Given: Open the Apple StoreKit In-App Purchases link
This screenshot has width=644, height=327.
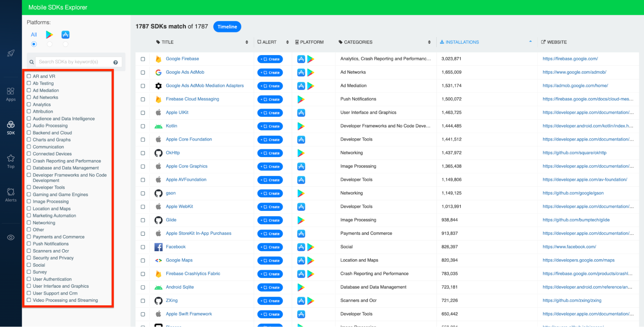Looking at the screenshot, I should (x=198, y=233).
